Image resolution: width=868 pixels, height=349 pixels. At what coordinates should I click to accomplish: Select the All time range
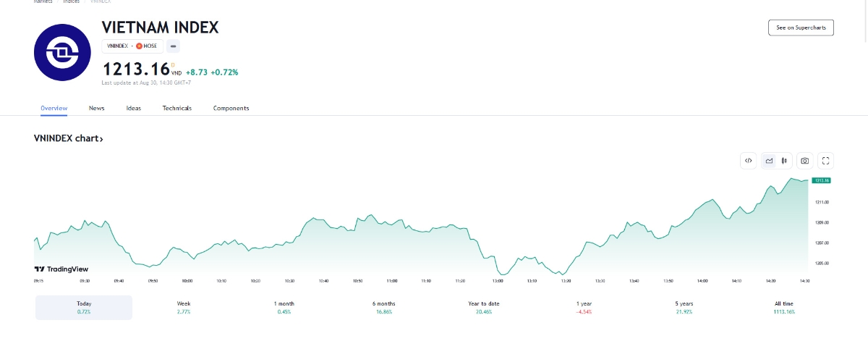(x=783, y=307)
